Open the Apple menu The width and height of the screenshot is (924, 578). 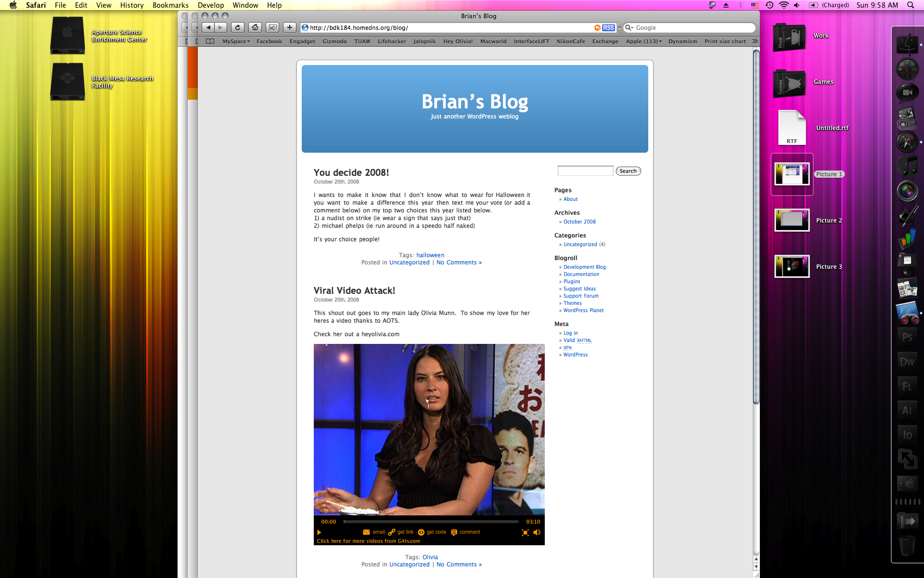[x=13, y=5]
